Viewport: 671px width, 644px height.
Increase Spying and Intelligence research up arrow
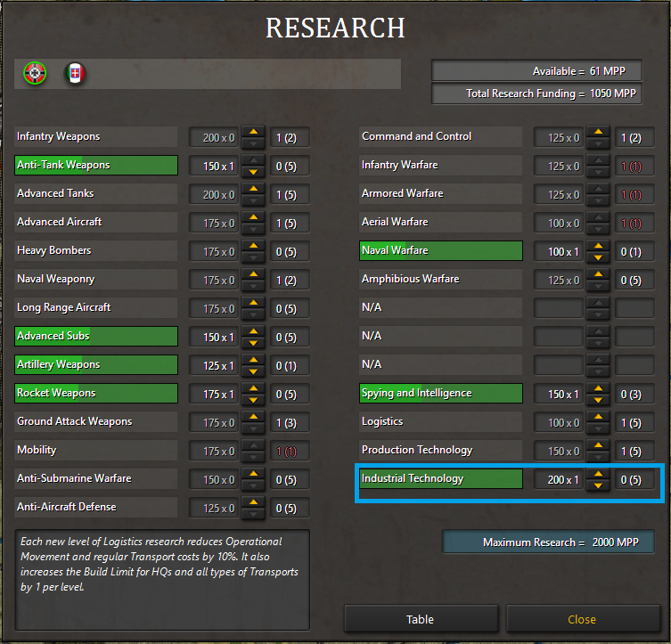tap(598, 388)
